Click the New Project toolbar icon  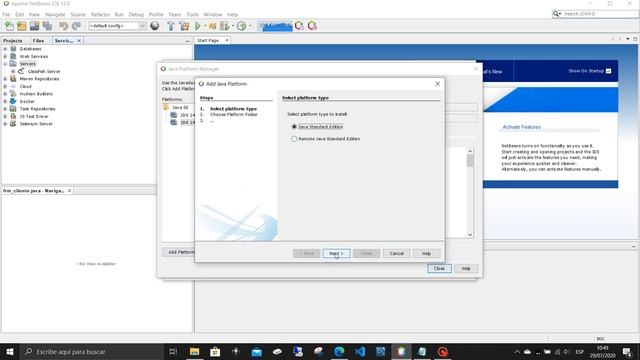pos(22,26)
